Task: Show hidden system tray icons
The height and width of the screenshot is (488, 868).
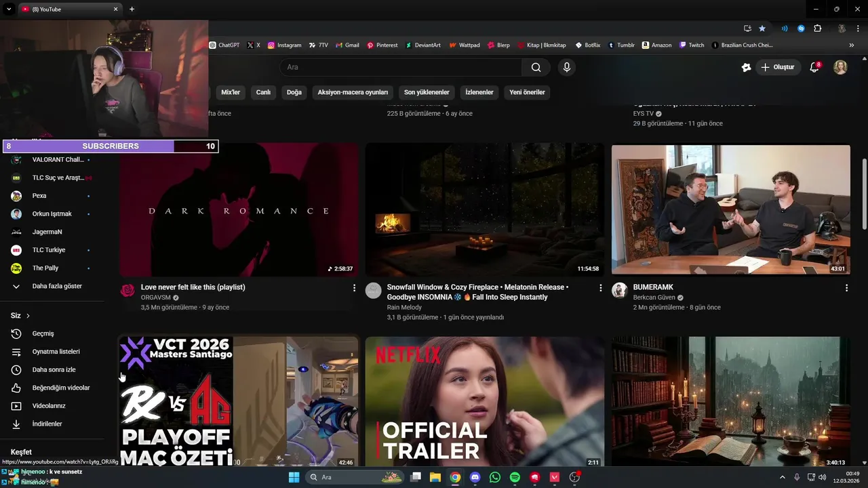Action: pos(783,477)
